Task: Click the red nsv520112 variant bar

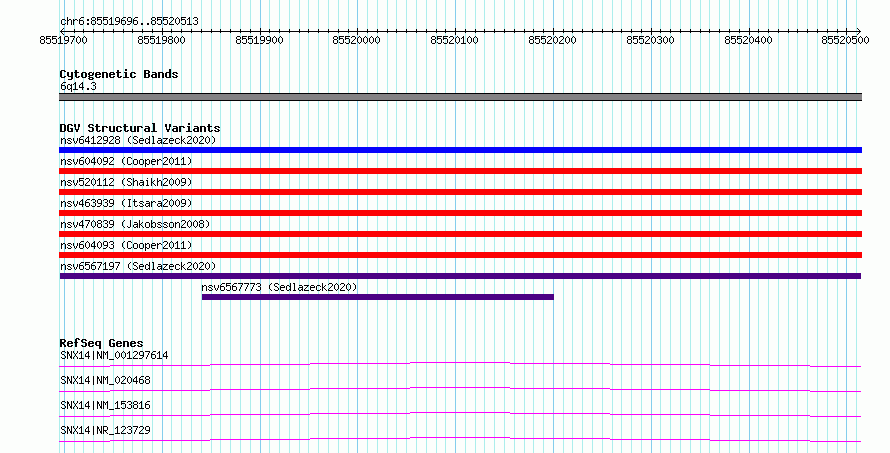Action: point(460,192)
